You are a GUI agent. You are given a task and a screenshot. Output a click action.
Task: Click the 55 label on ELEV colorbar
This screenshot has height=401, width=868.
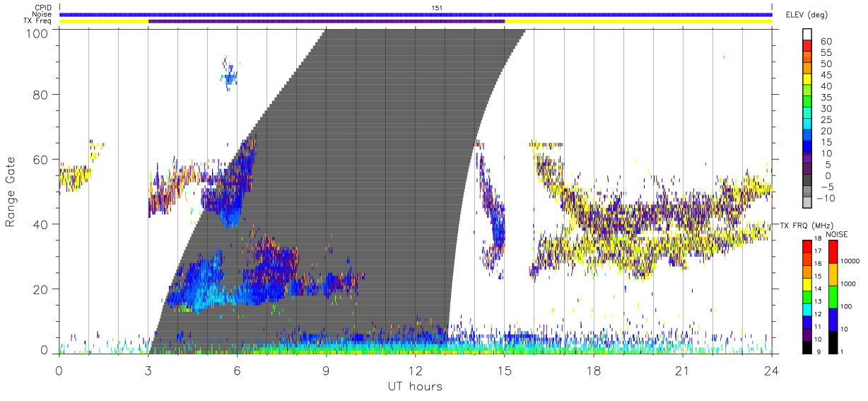coord(826,52)
